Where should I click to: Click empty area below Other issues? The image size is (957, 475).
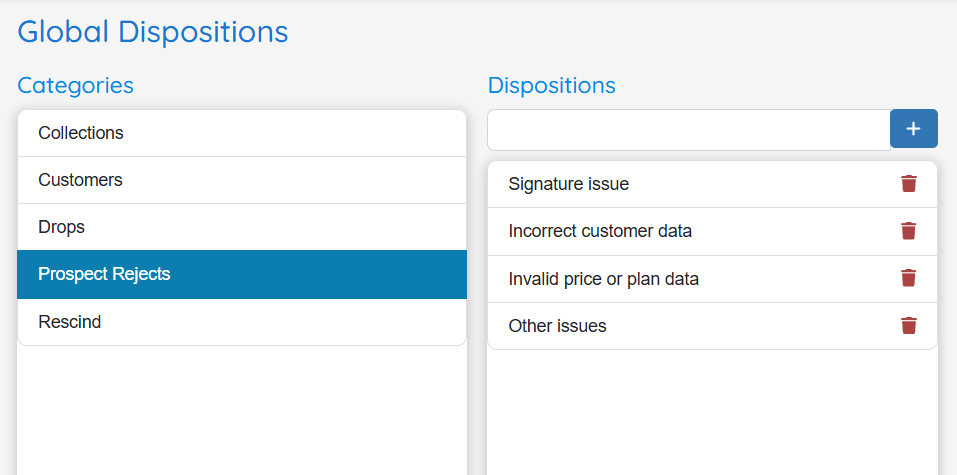712,413
